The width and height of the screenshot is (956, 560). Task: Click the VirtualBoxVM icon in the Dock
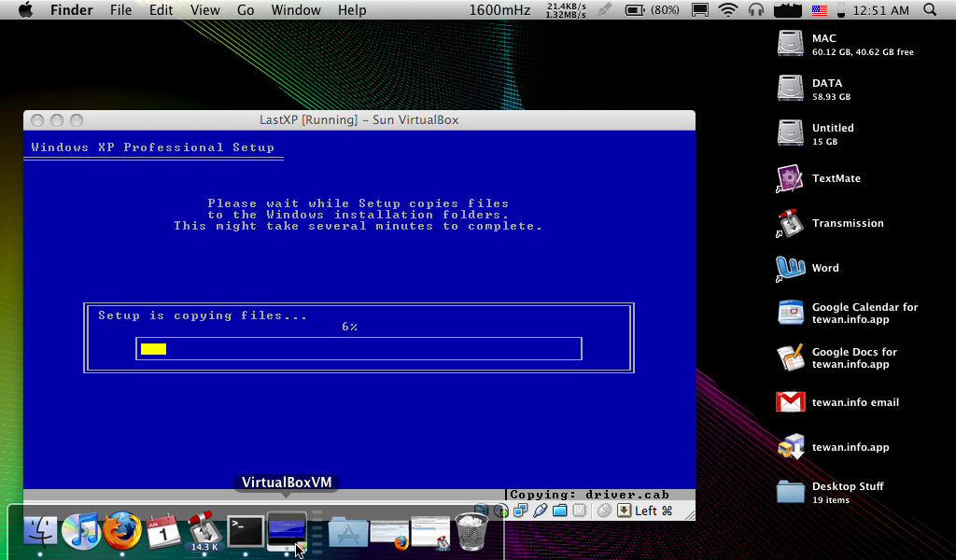(287, 530)
